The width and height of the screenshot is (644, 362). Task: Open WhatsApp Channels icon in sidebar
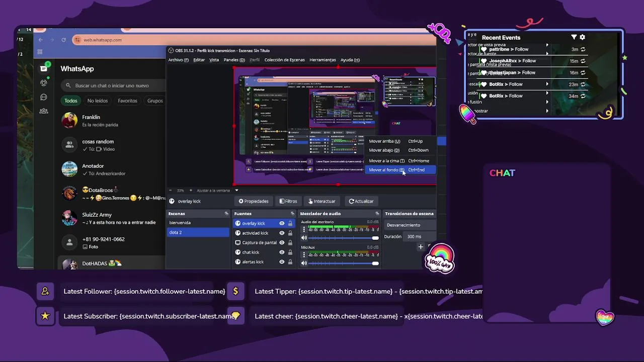tap(44, 97)
